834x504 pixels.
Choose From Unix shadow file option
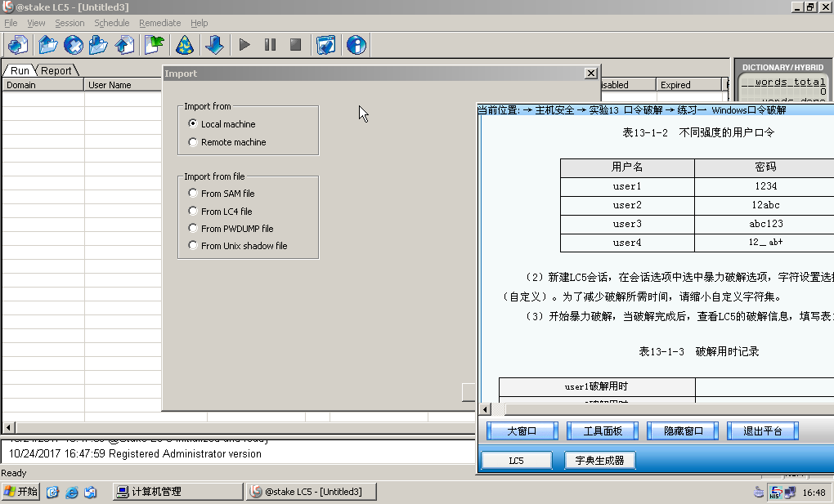pos(238,246)
